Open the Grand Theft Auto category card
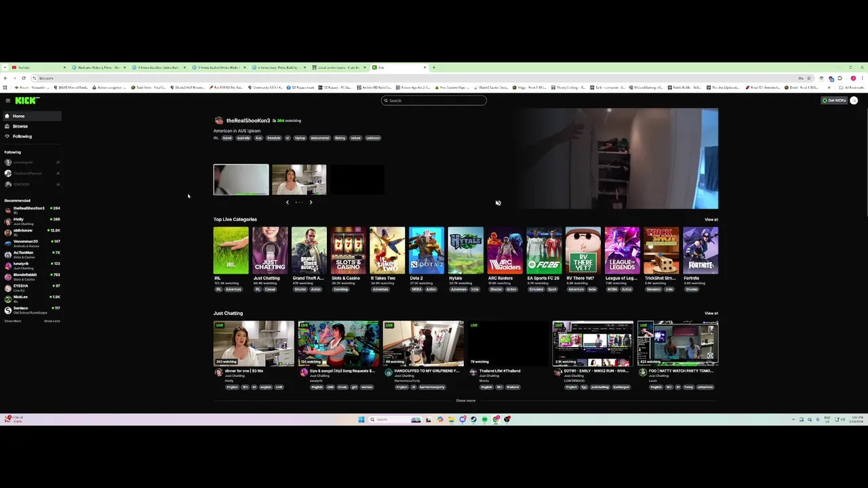Viewport: 868px width, 488px height. [x=309, y=250]
